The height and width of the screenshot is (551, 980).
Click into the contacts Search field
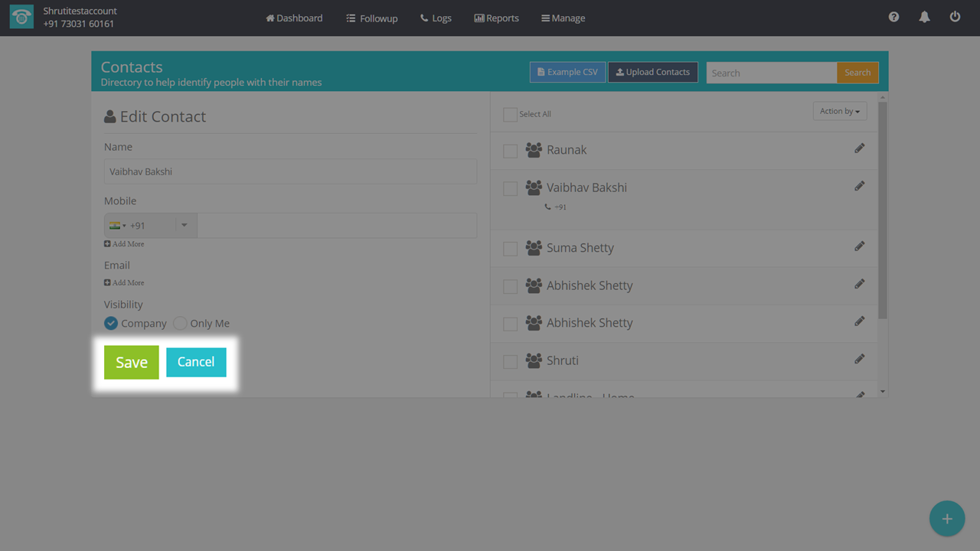(771, 73)
